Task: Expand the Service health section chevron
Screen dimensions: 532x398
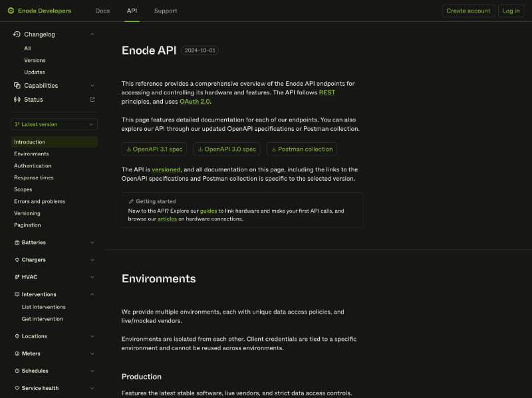Action: click(92, 388)
